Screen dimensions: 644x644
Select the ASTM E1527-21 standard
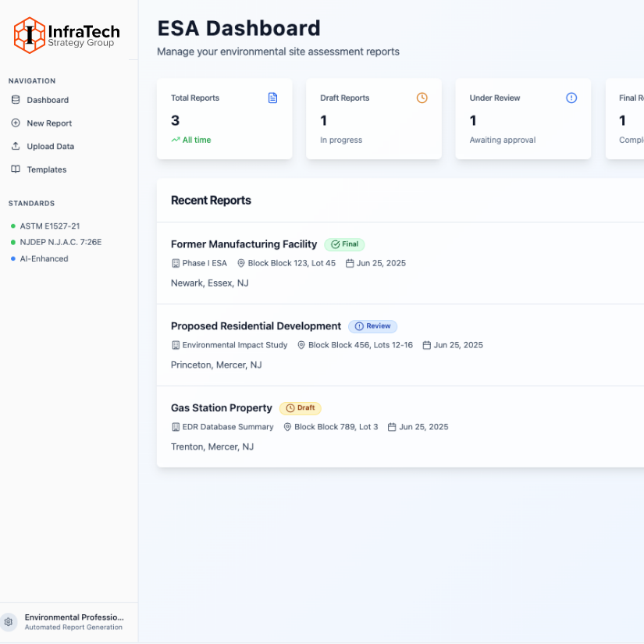coord(49,226)
